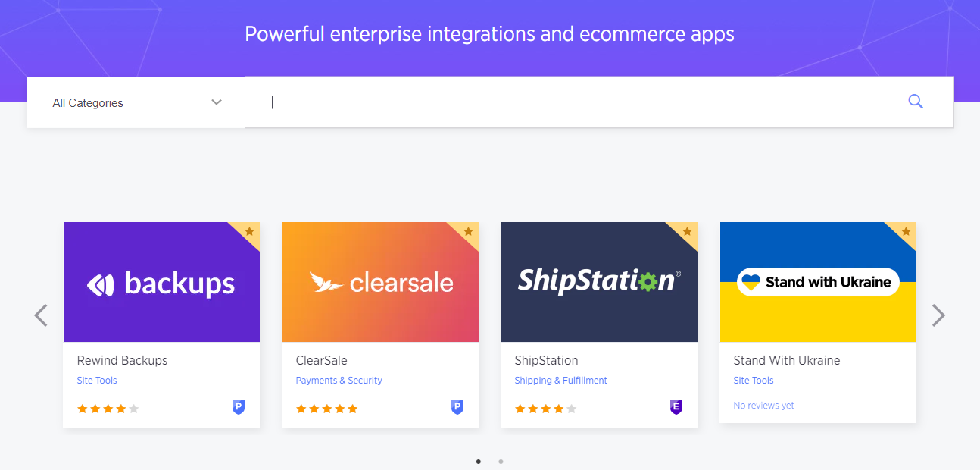Click the ClearSale partner badge icon
The width and height of the screenshot is (980, 470).
click(457, 408)
